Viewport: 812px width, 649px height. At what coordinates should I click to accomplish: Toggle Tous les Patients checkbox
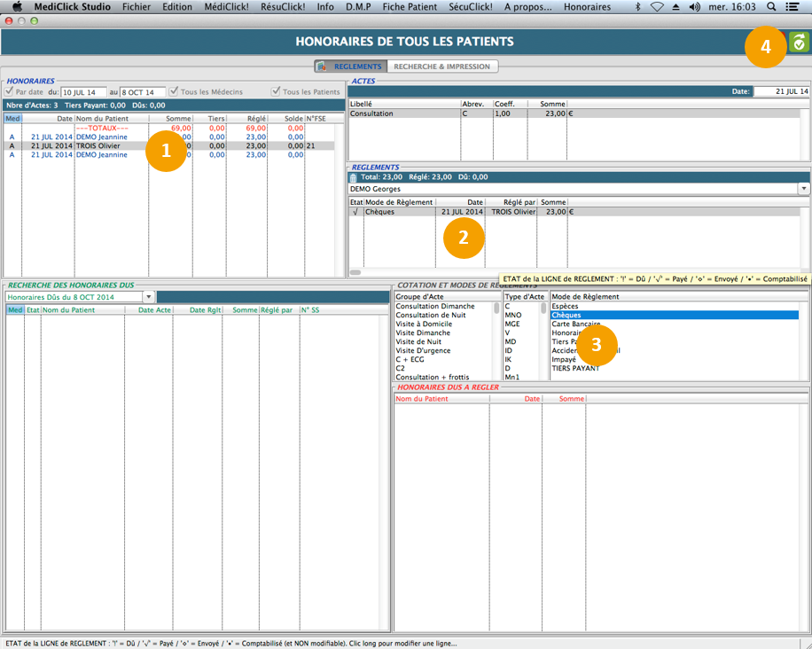[276, 92]
